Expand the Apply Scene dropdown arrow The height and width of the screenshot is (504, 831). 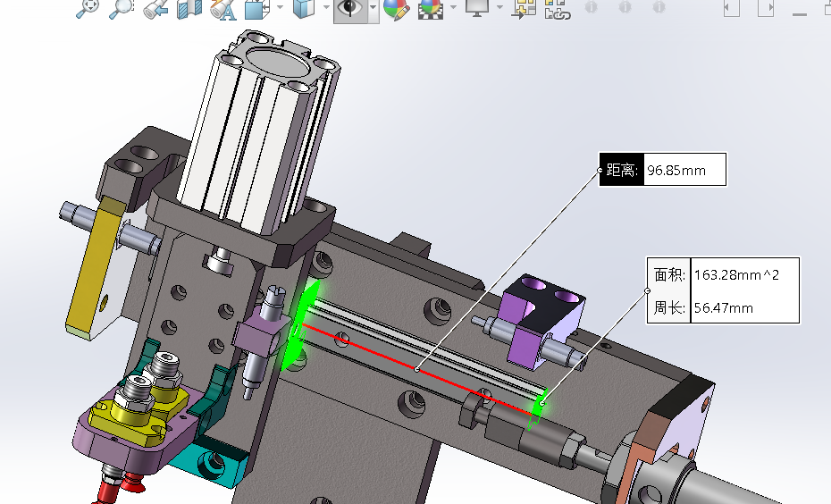tap(453, 7)
